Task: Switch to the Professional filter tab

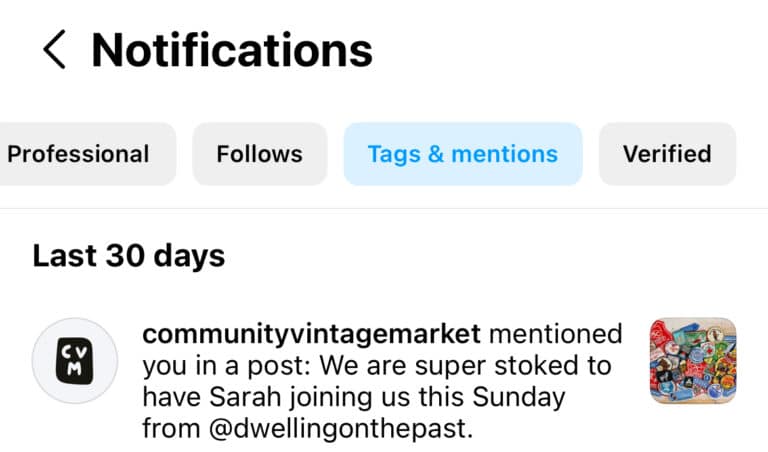Action: pos(78,154)
